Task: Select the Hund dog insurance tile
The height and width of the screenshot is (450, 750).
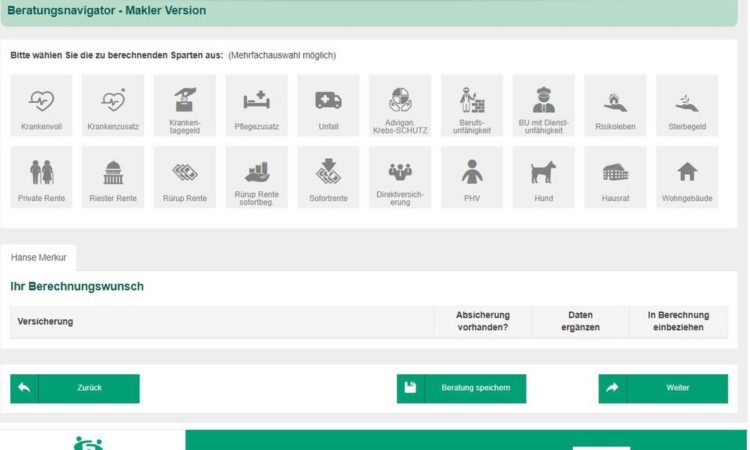Action: [x=543, y=178]
